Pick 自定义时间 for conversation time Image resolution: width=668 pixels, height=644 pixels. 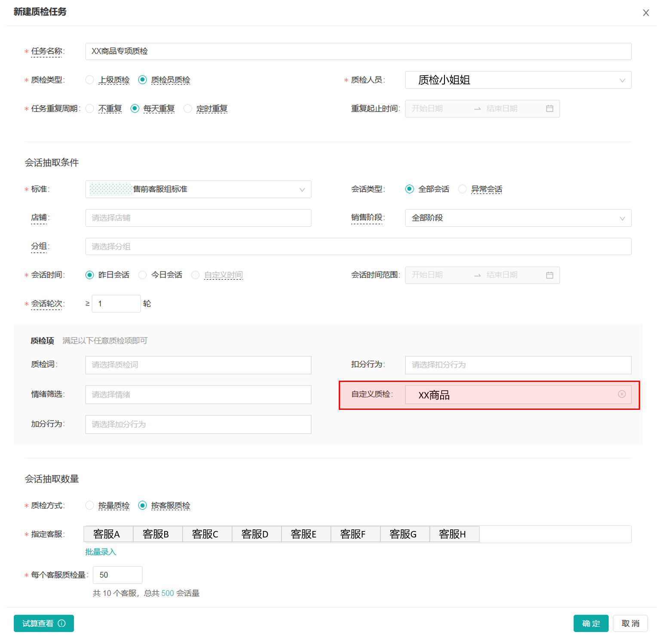tap(195, 275)
